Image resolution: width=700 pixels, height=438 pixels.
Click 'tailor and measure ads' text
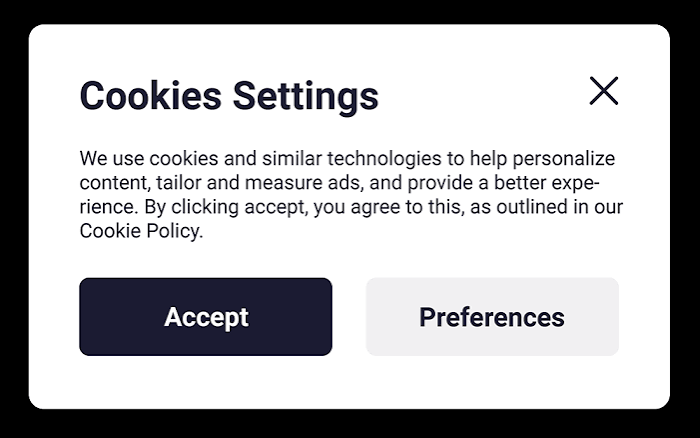259,183
